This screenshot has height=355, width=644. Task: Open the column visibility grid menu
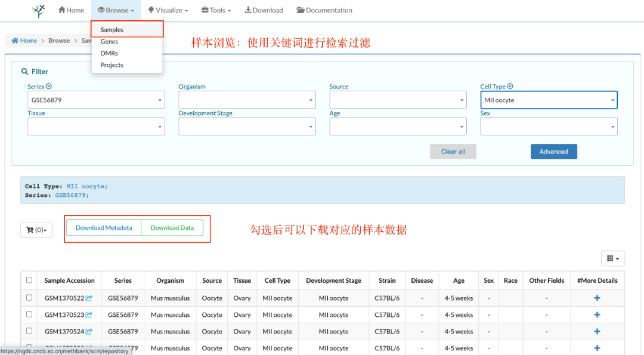613,258
